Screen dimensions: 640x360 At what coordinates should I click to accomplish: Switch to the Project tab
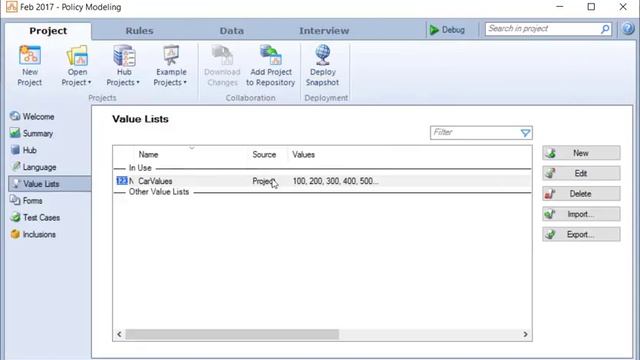(x=48, y=31)
